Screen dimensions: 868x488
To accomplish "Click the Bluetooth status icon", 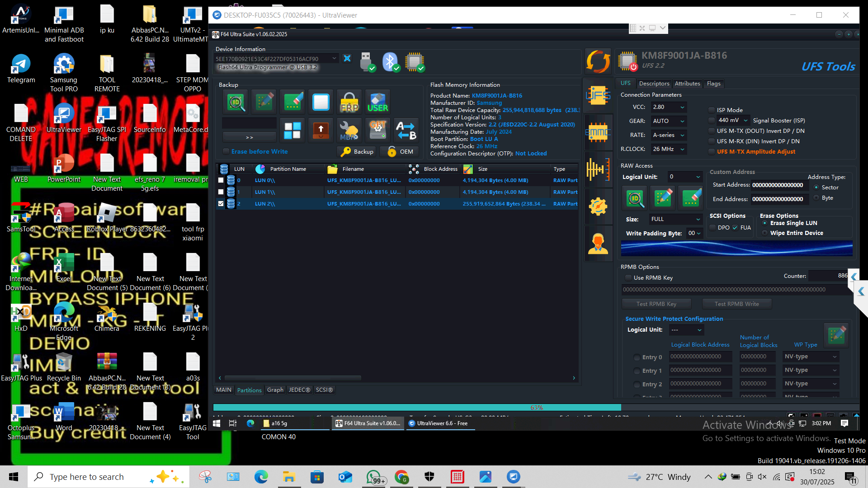I will pos(391,62).
